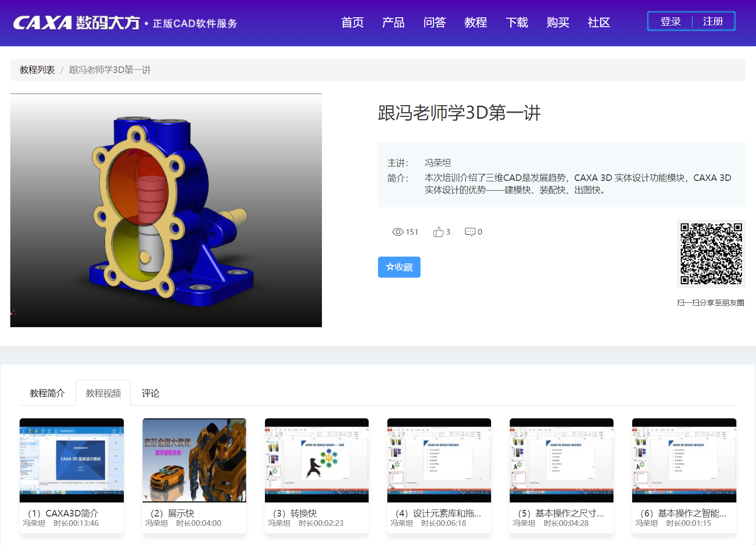Switch to the 教程视频 tab
The width and height of the screenshot is (756, 545).
click(x=103, y=393)
